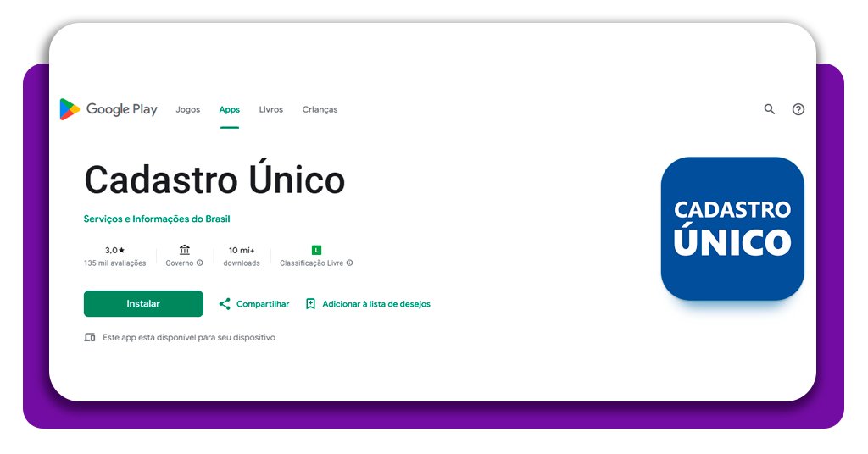Share the app via Compartilhar
The height and width of the screenshot is (454, 868).
point(253,304)
